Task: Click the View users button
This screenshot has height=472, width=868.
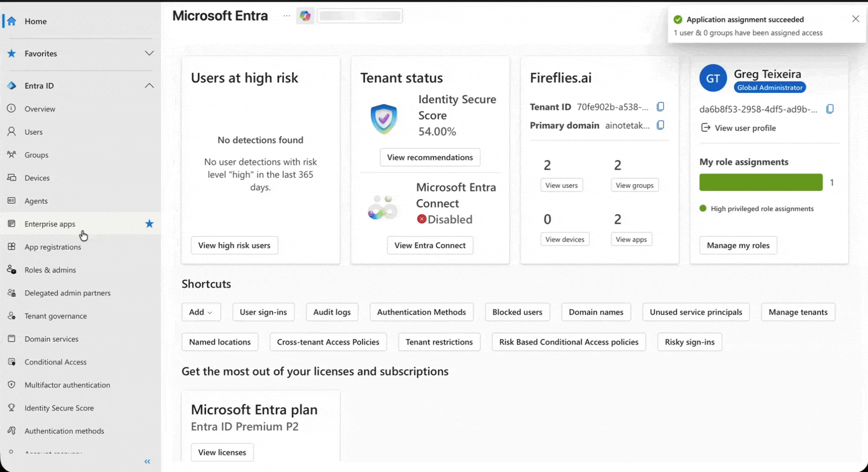Action: tap(561, 185)
